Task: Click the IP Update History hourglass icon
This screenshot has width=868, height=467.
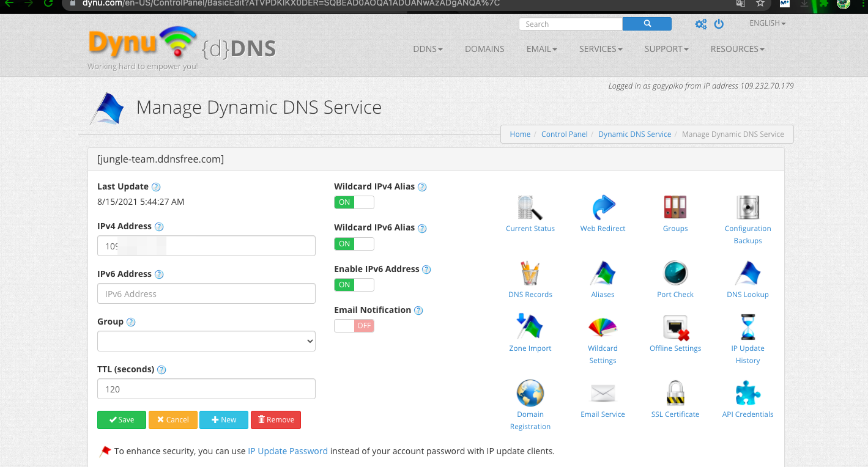Action: tap(747, 328)
